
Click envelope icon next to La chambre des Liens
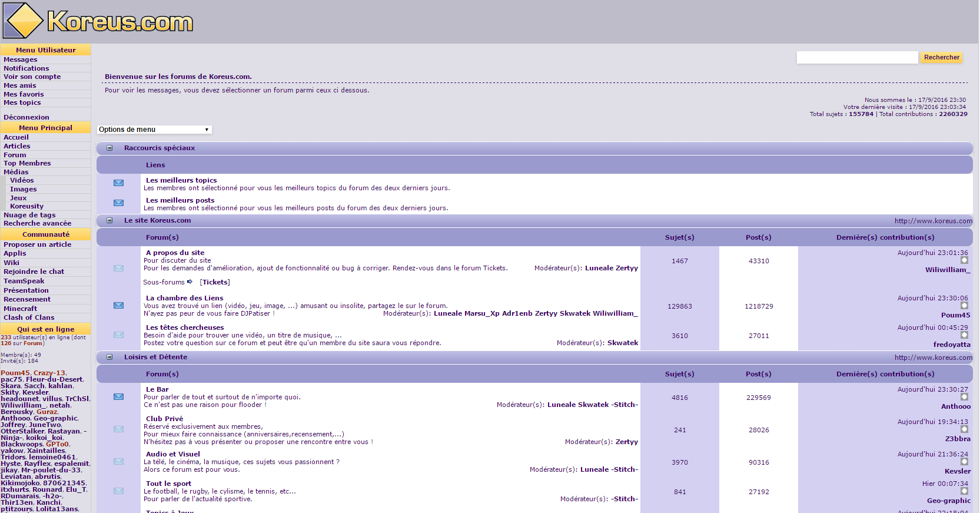pos(118,306)
